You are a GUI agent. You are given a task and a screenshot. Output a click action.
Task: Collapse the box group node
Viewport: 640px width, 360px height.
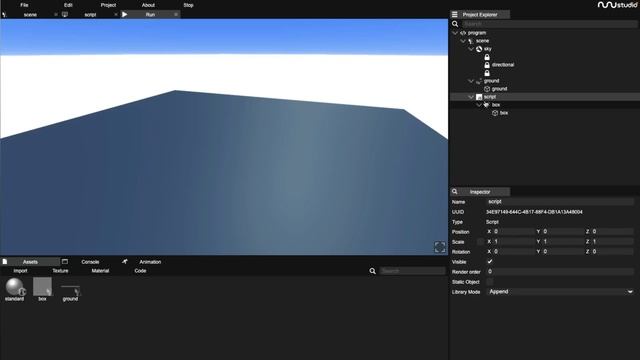tap(479, 105)
